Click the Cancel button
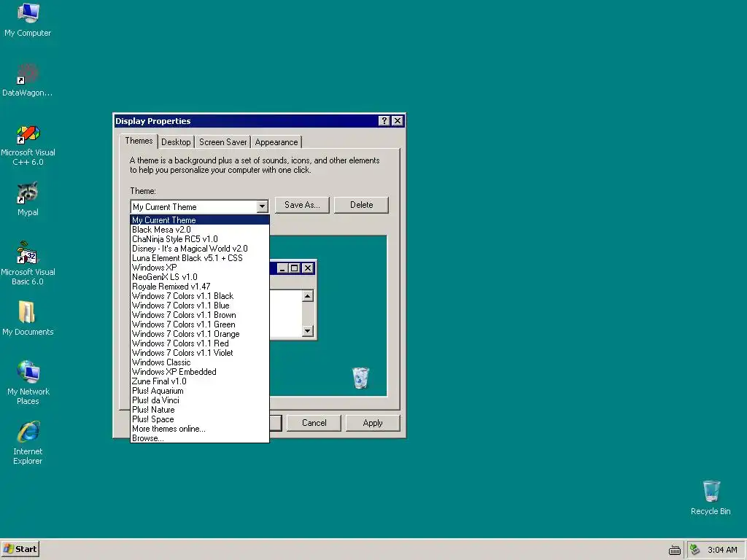The width and height of the screenshot is (747, 560). pos(314,423)
